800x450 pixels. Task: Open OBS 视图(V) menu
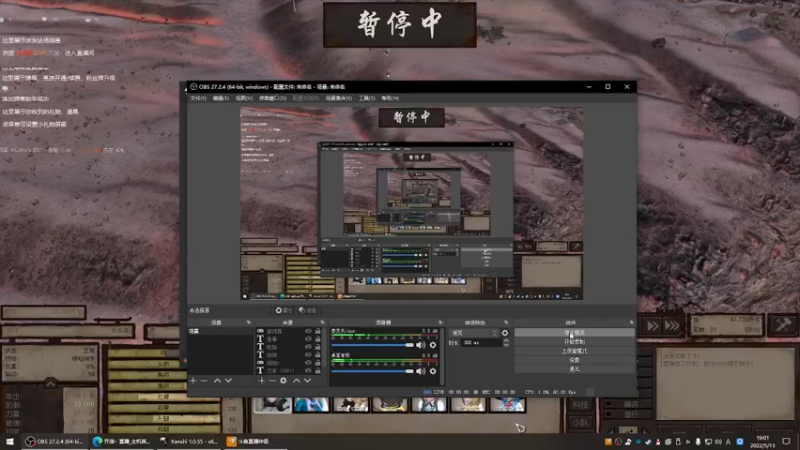click(x=244, y=98)
